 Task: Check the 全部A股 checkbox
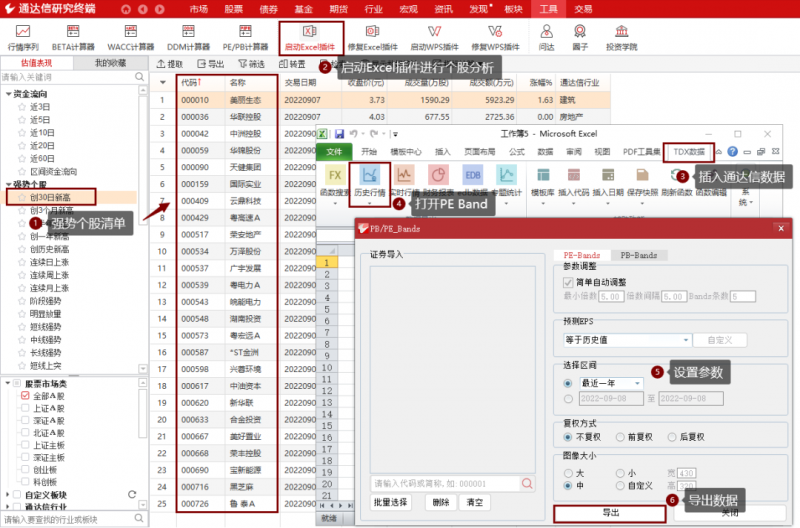point(25,395)
